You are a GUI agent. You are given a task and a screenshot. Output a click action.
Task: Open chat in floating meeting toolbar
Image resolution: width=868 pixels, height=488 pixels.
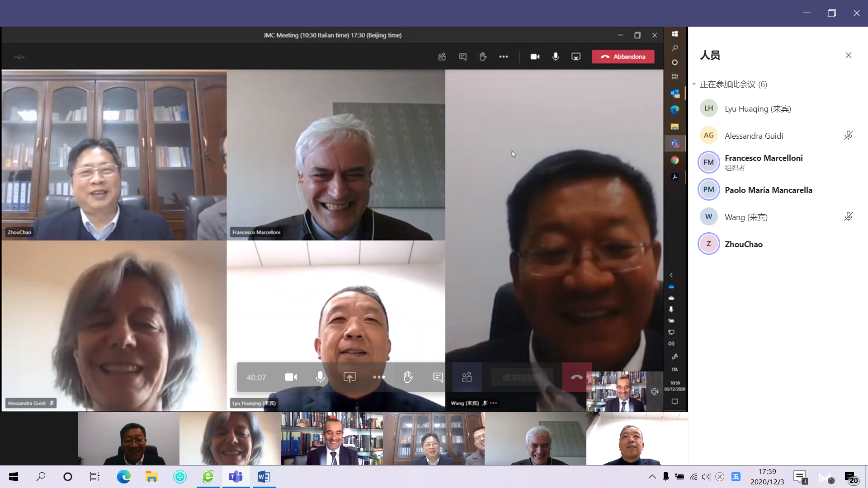(x=438, y=377)
